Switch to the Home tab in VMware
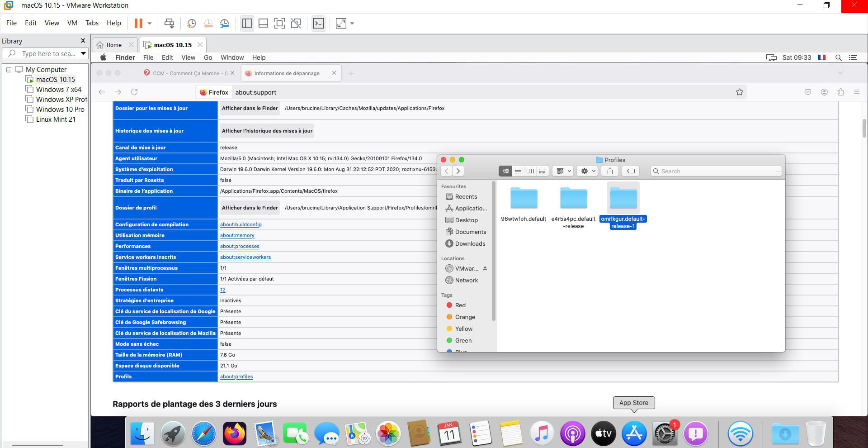 (114, 45)
